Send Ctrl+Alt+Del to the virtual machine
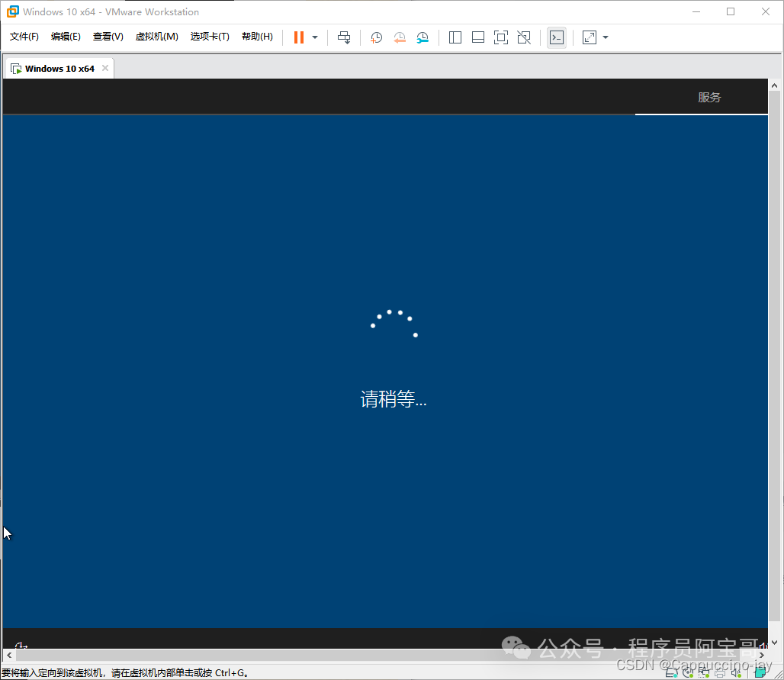 pyautogui.click(x=344, y=37)
